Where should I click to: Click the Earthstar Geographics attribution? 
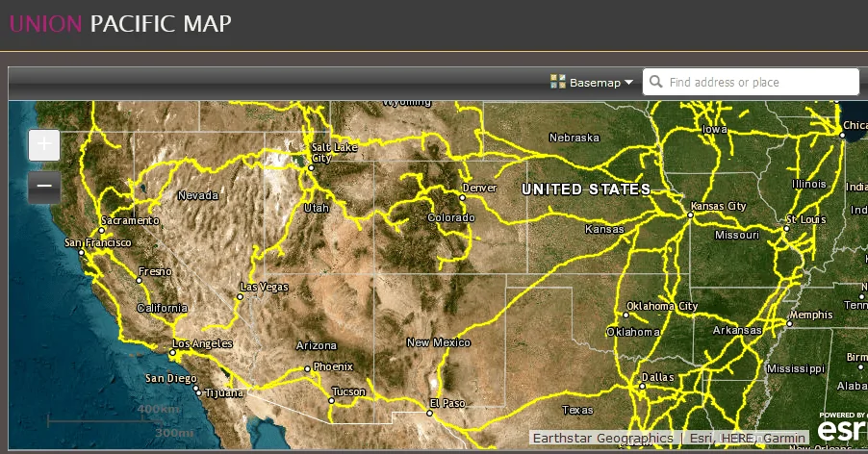[x=602, y=438]
